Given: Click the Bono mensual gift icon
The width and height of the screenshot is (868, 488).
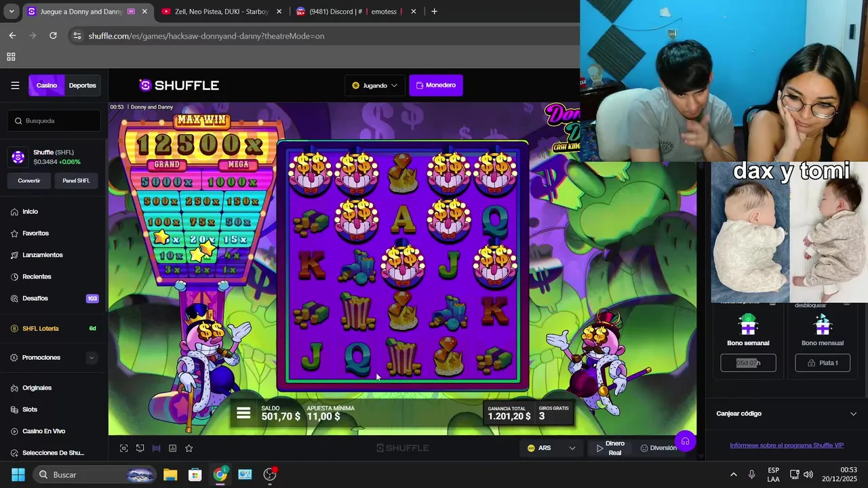Looking at the screenshot, I should [823, 325].
